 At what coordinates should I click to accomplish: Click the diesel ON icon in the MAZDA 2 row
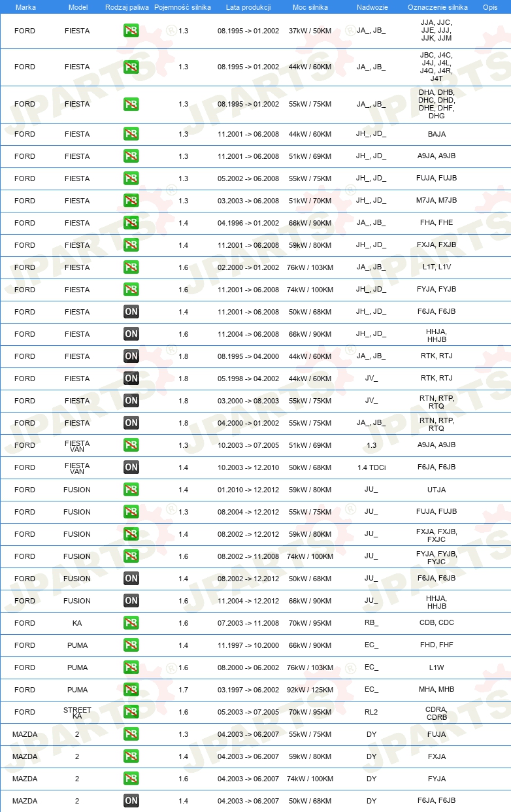pos(131,801)
